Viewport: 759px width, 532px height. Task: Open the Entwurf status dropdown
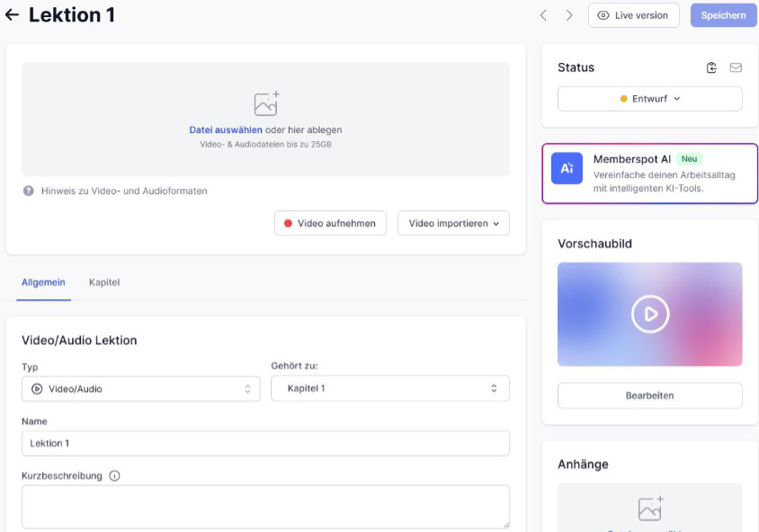[x=649, y=99]
